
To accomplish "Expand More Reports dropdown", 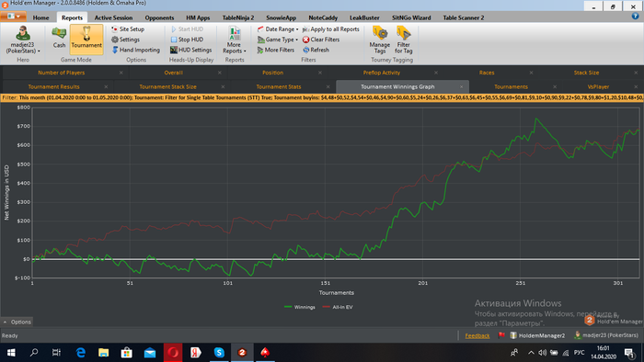I will pyautogui.click(x=234, y=40).
